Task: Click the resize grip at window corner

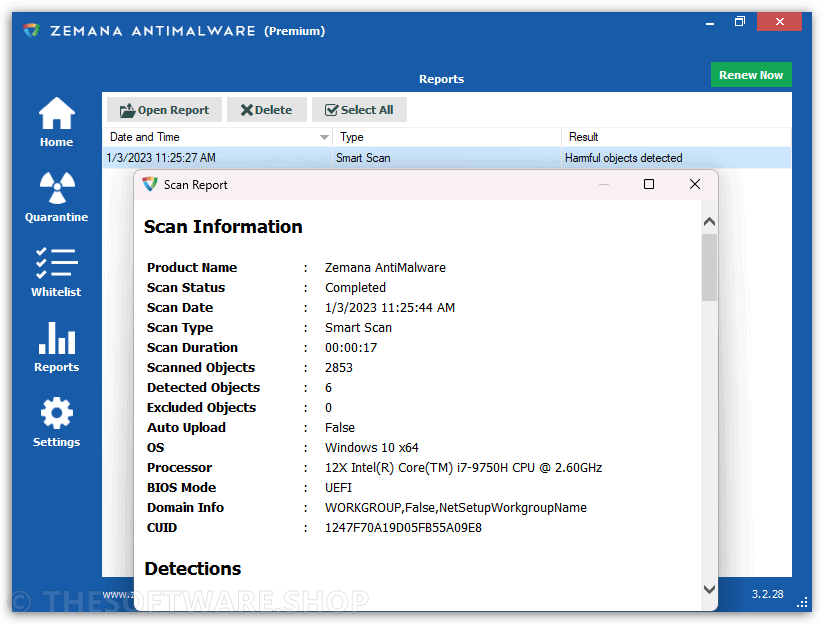Action: tap(802, 602)
